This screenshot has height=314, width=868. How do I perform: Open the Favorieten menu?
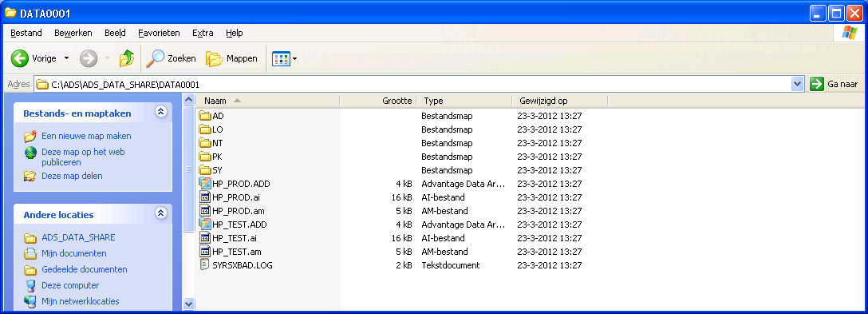[159, 33]
